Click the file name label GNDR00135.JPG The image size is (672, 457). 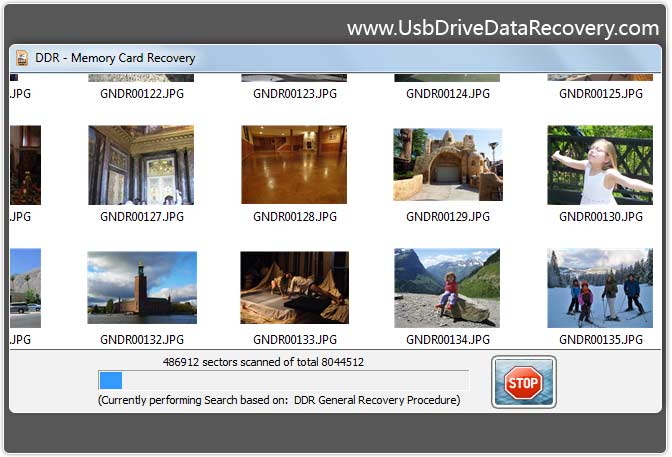601,340
